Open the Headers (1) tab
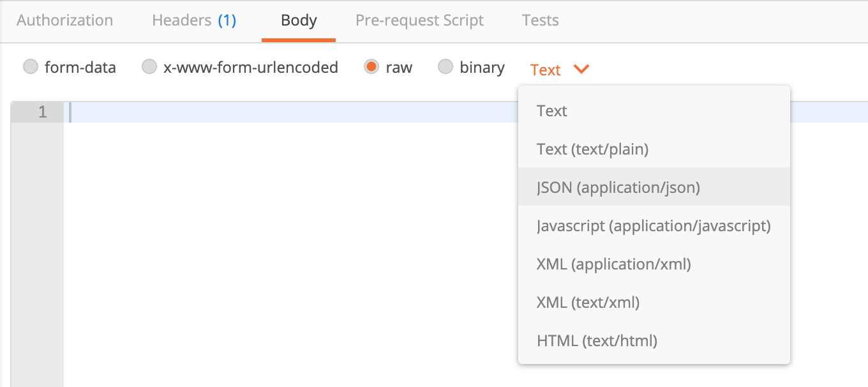 tap(194, 20)
